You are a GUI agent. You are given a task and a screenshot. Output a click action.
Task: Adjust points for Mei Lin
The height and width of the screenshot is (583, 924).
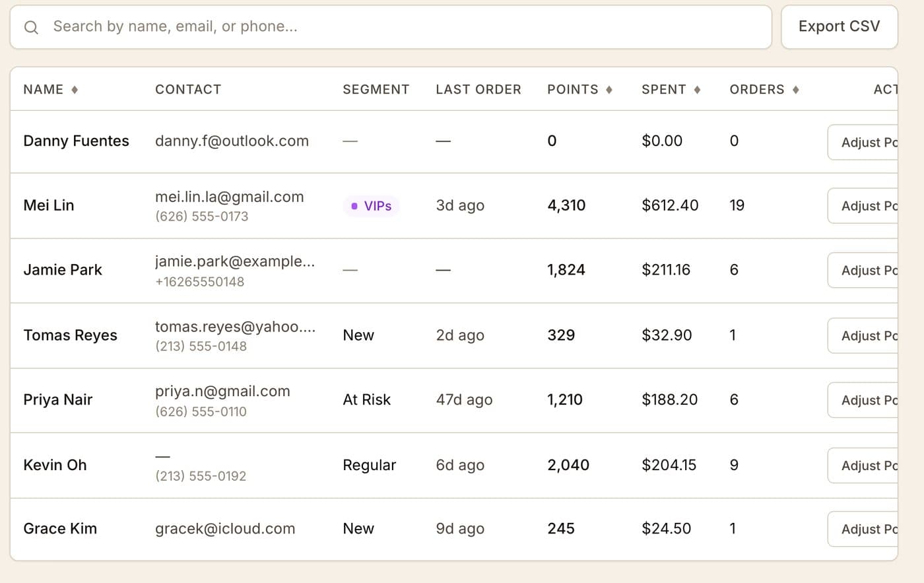pos(863,206)
